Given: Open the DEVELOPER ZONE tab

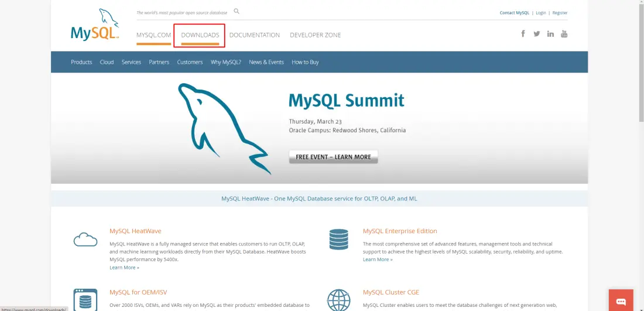Looking at the screenshot, I should click(316, 35).
